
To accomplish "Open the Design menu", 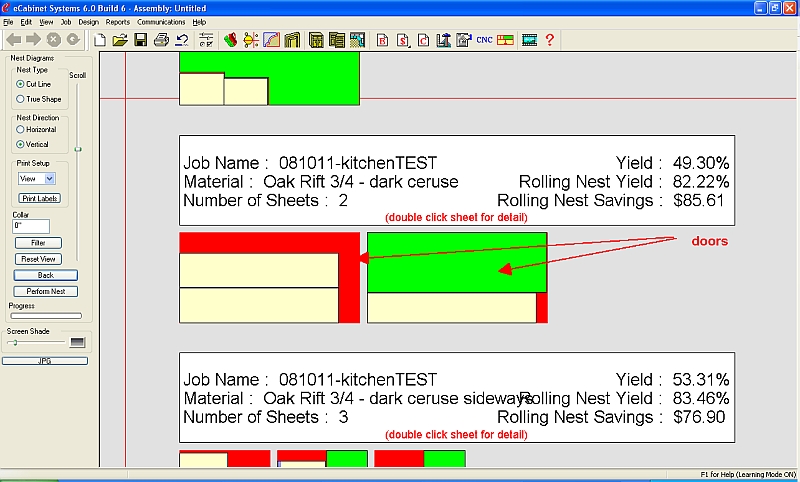I will (x=88, y=21).
